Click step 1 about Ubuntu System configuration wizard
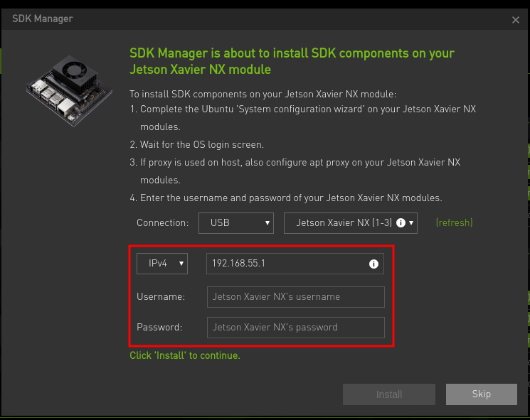Screen dimensions: 530x420 pos(303,118)
